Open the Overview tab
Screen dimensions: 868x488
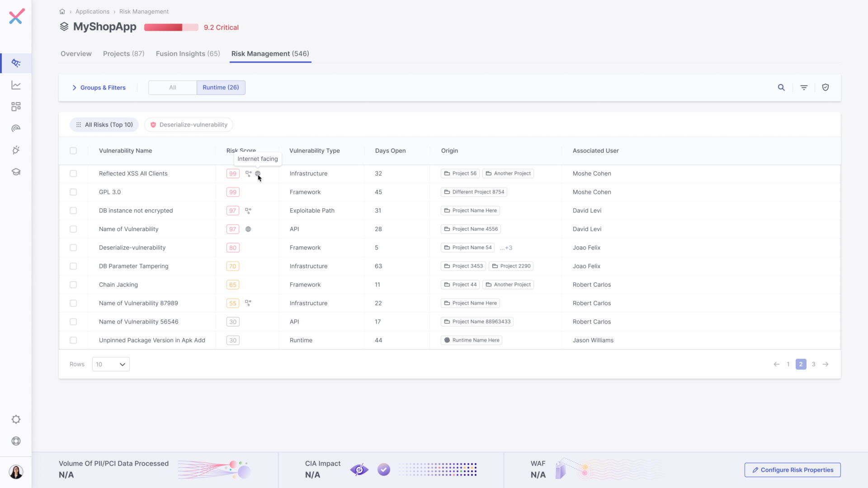75,53
